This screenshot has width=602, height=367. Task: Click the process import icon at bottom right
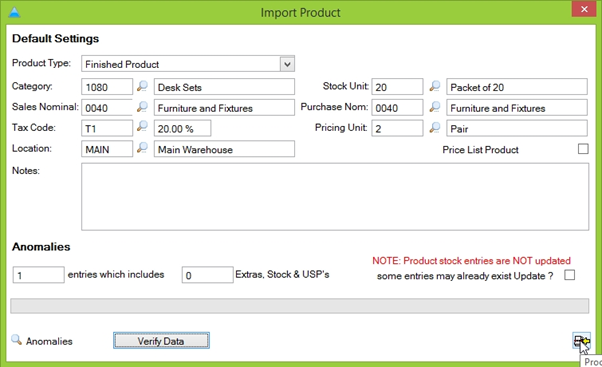tap(581, 341)
